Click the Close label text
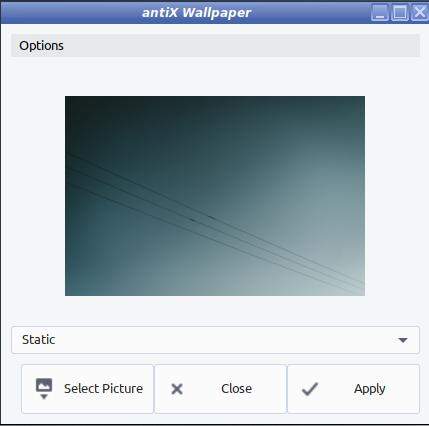The height and width of the screenshot is (426, 429). click(x=236, y=389)
